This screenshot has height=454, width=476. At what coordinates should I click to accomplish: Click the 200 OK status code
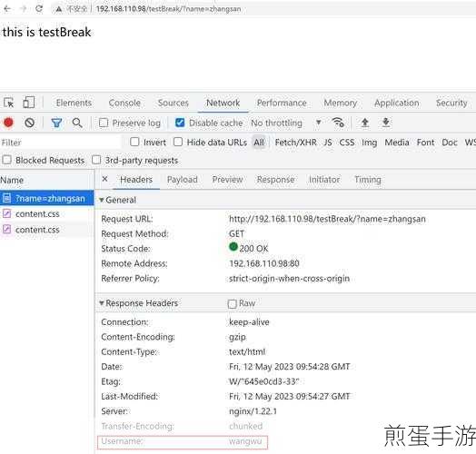pos(253,249)
